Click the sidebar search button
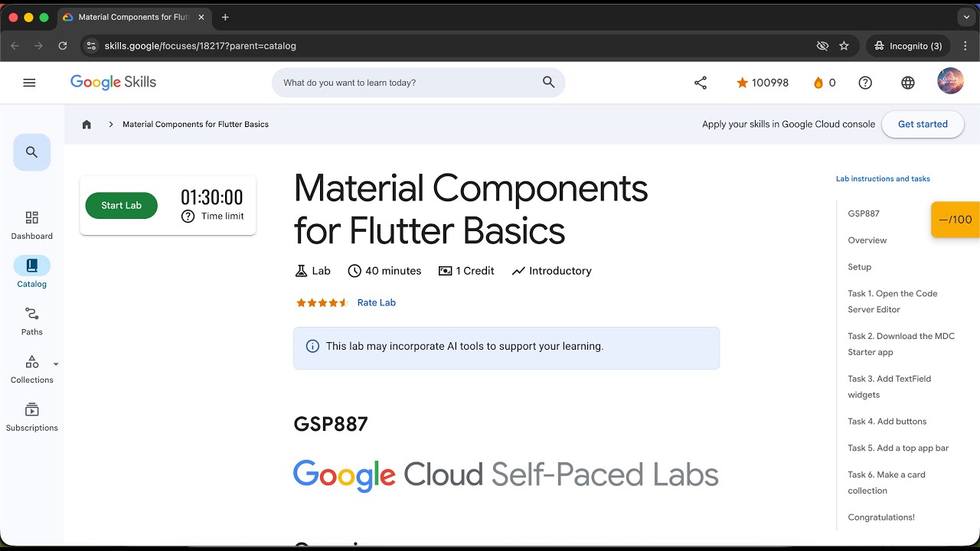Screen dimensions: 980x551 pyautogui.click(x=32, y=152)
